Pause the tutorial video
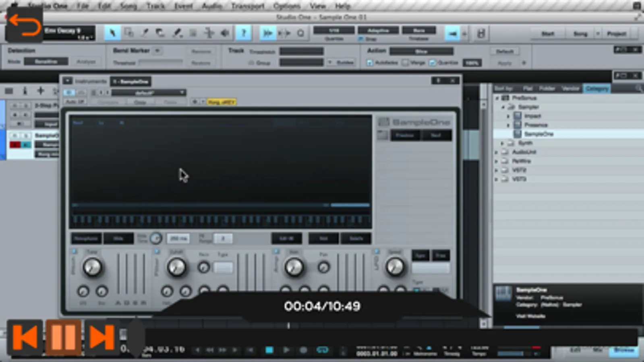The width and height of the screenshot is (644, 362). point(63,337)
